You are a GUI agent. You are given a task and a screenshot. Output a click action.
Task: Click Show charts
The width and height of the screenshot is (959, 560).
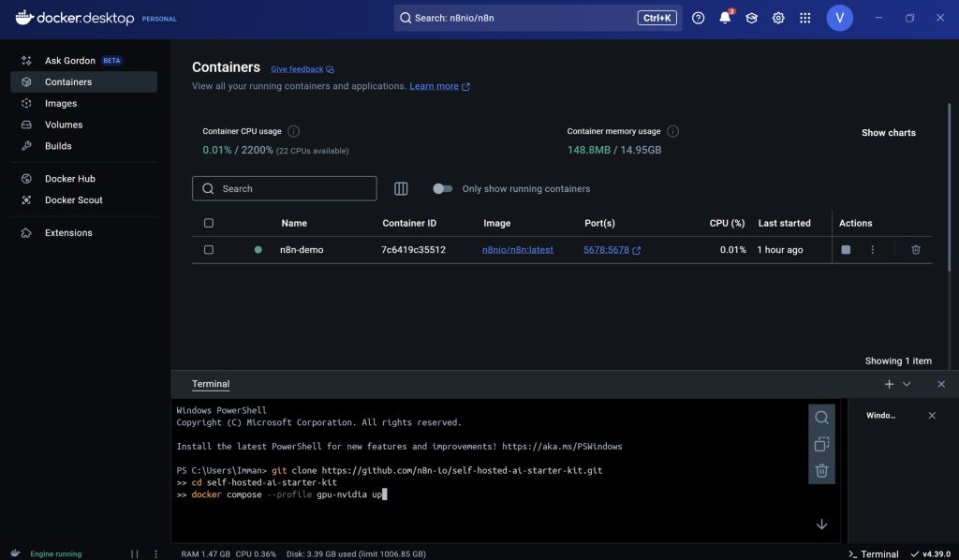pyautogui.click(x=888, y=133)
